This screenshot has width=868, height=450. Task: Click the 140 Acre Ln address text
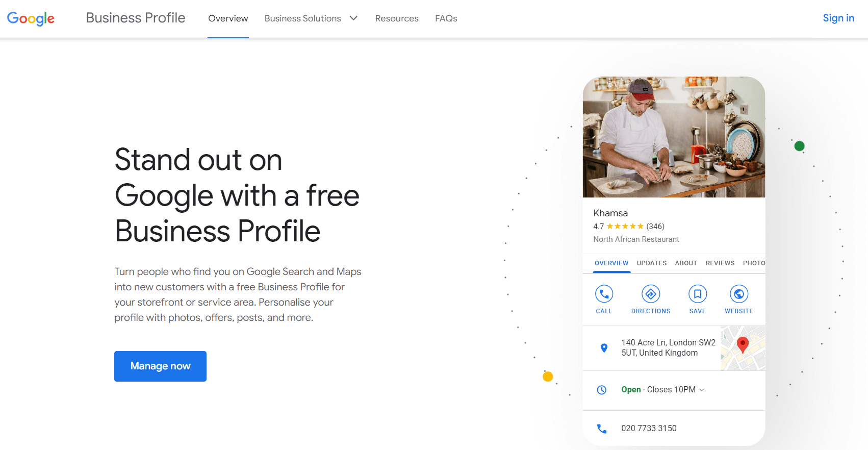click(668, 348)
